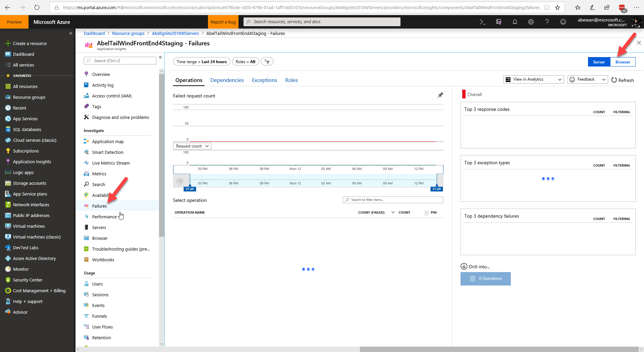Open Metrics in resource menu
Screen dimensions: 644x352
click(x=99, y=174)
